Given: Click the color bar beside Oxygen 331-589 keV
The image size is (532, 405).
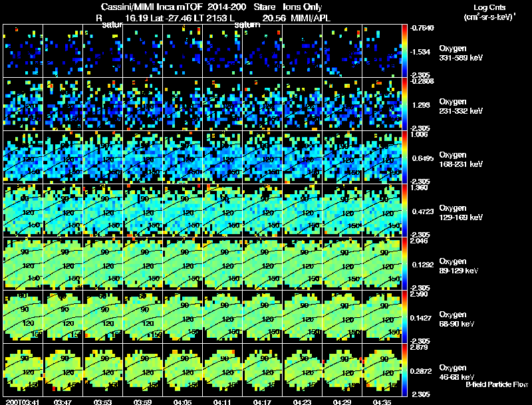Looking at the screenshot, I should (x=404, y=51).
